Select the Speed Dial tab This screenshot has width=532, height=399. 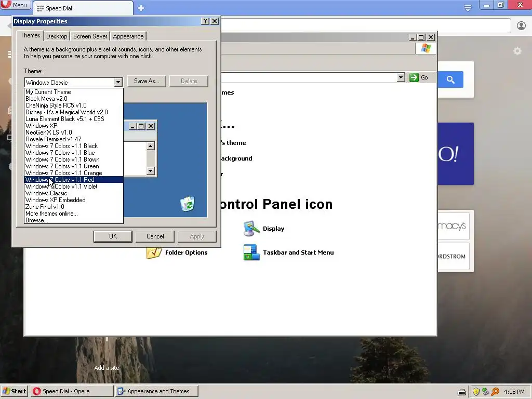84,8
